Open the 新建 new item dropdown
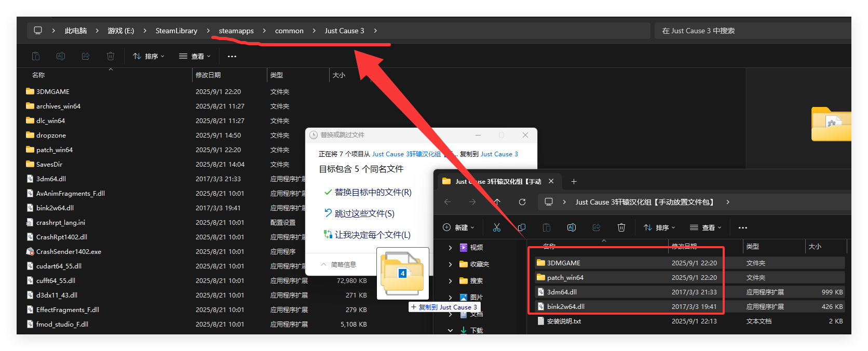868x351 pixels. pos(458,227)
